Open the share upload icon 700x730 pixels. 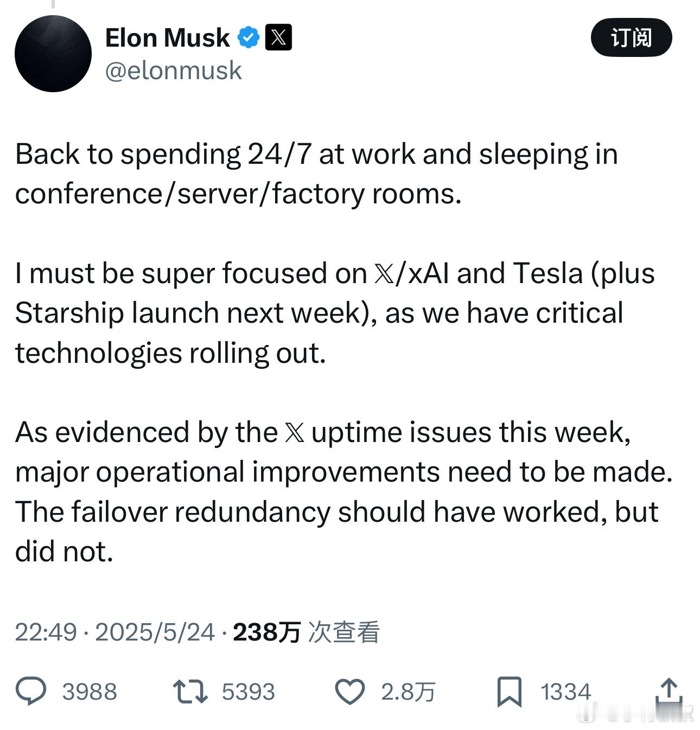tap(669, 692)
